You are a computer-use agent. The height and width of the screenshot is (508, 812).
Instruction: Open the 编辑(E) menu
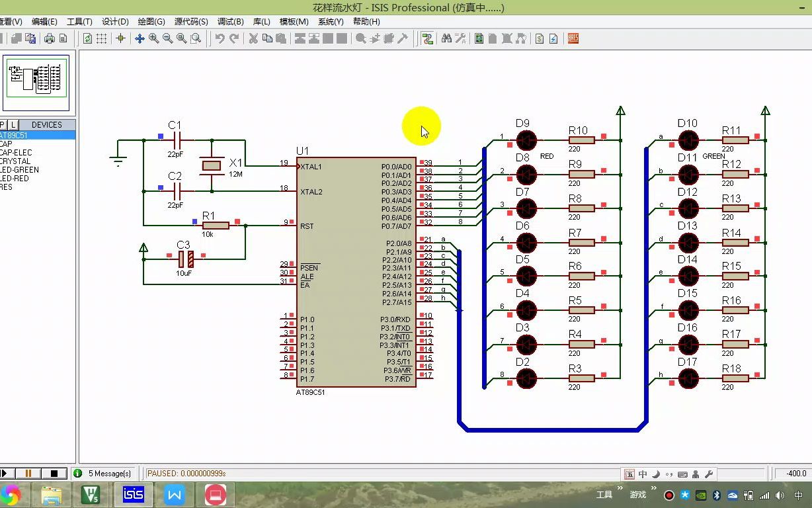44,22
